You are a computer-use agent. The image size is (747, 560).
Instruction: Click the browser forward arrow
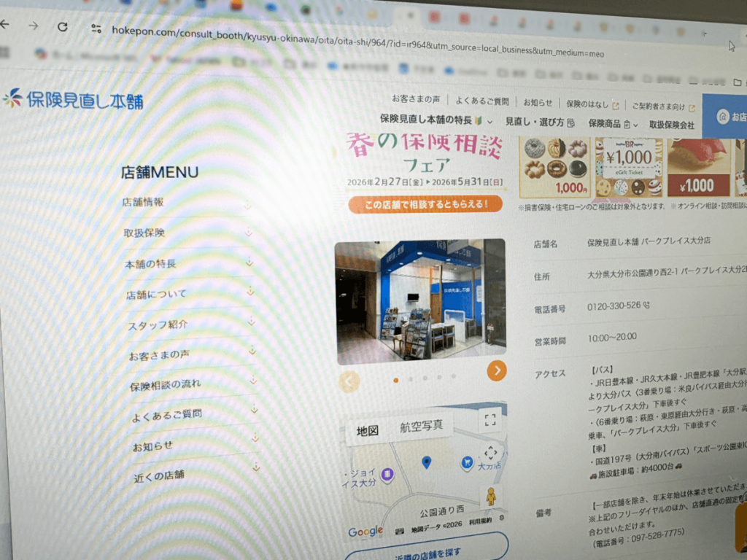34,26
